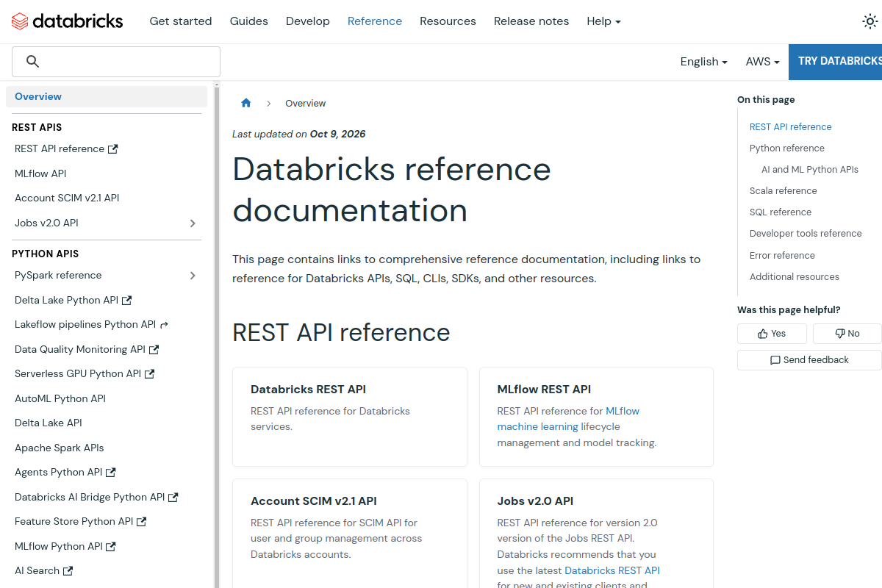Open the Get started nav item
Image resolution: width=882 pixels, height=588 pixels.
pos(181,21)
